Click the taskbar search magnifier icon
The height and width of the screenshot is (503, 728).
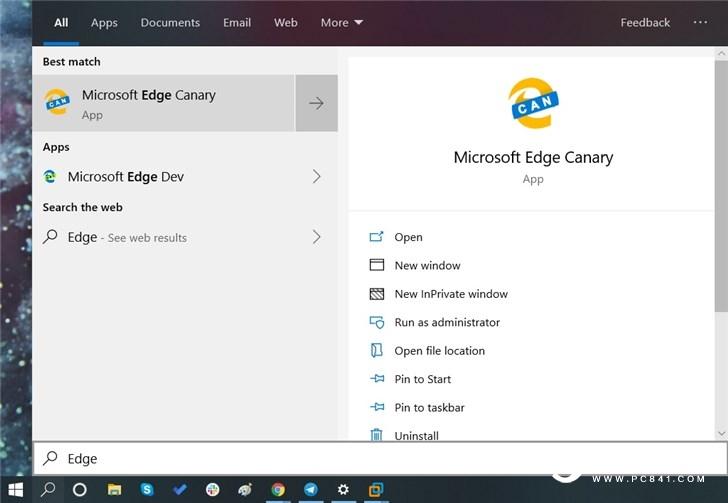coord(48,489)
